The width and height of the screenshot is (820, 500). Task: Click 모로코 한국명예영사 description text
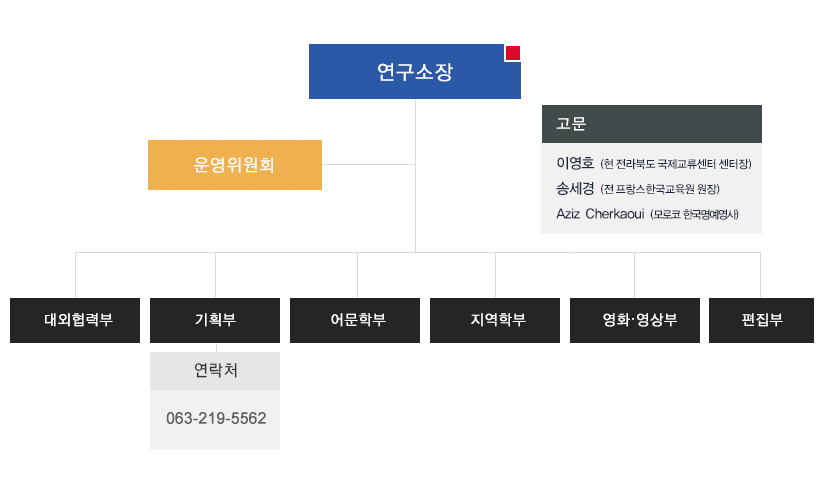coord(694,214)
